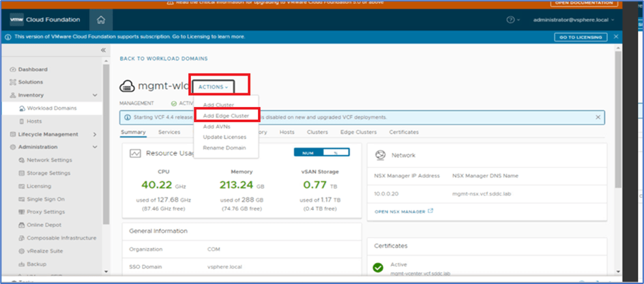Switch to the Edge Clusters tab
Screen dimensions: 644x284
(358, 132)
